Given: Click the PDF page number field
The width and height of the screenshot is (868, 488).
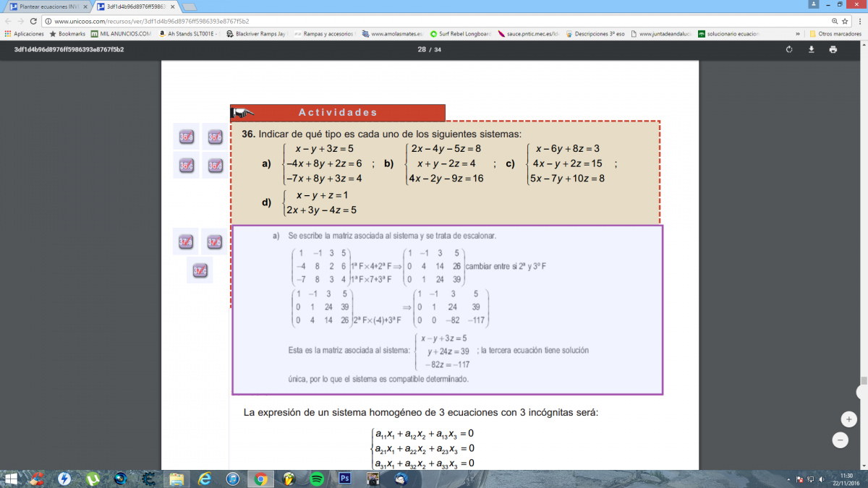Looking at the screenshot, I should pyautogui.click(x=422, y=49).
